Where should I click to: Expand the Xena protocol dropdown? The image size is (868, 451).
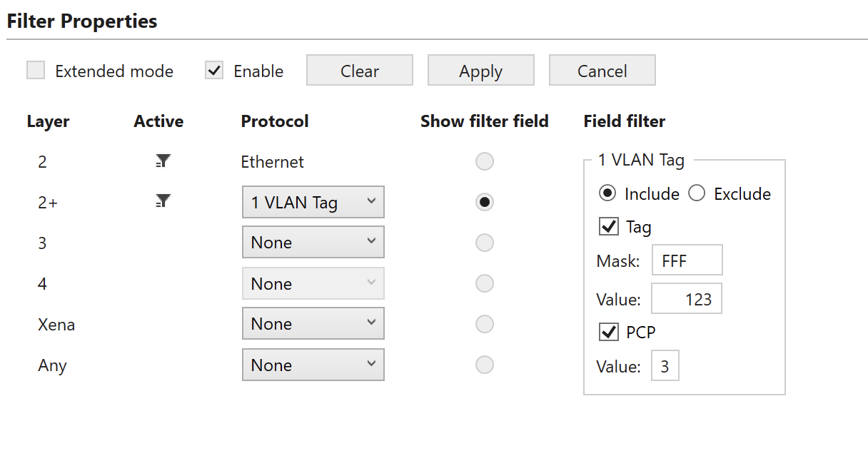pos(313,324)
